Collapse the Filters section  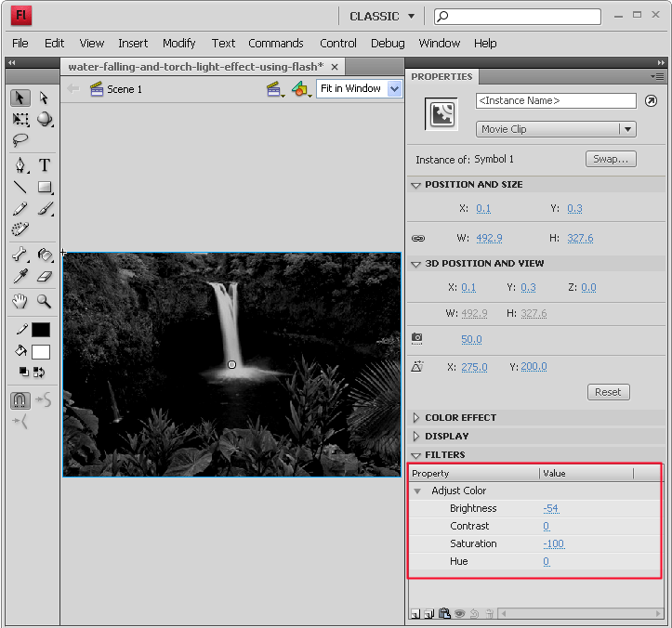[x=415, y=455]
